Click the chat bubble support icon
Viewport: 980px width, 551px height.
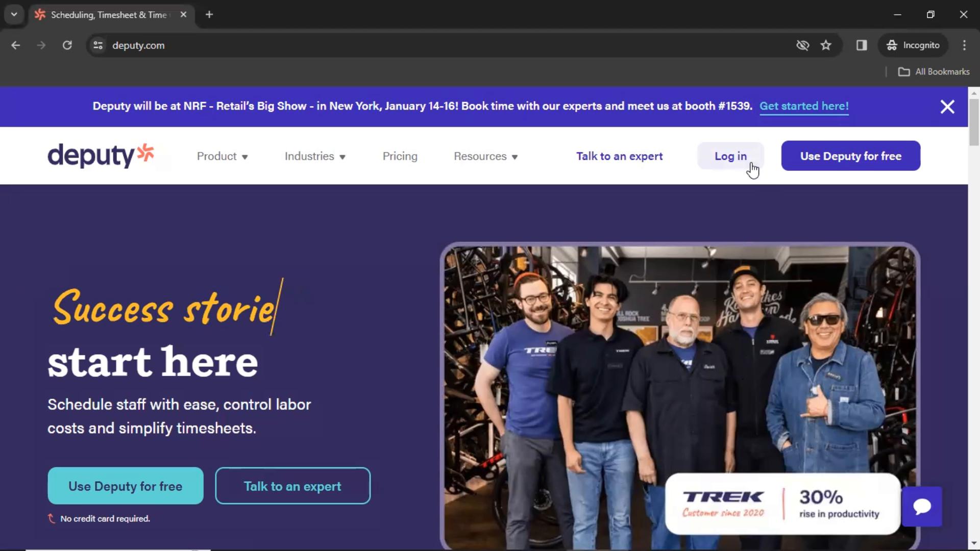tap(923, 507)
